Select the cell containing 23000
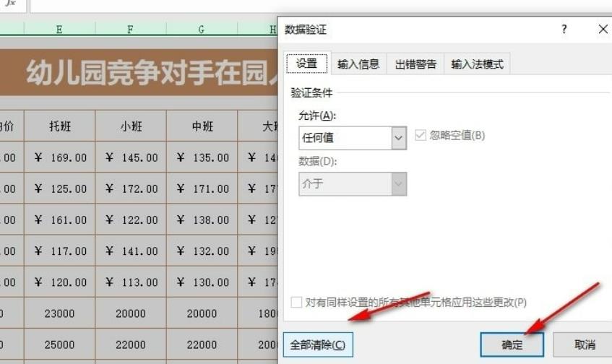Screen dimensions: 612x364 59,313
